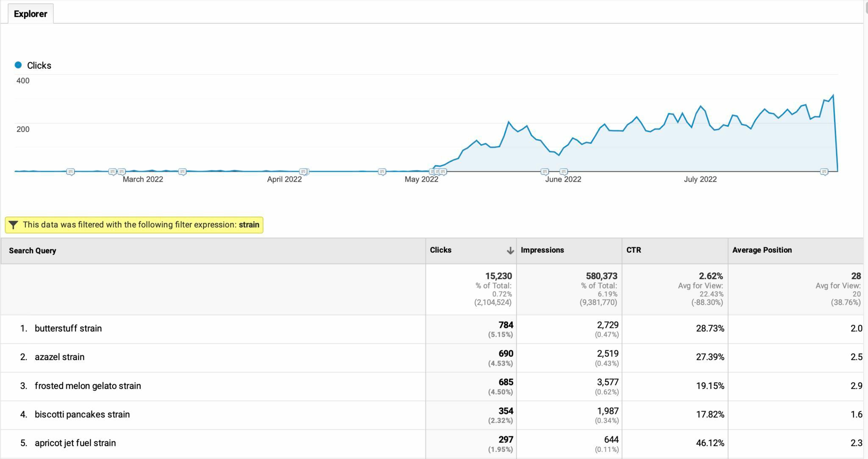Image resolution: width=868 pixels, height=459 pixels.
Task: Click frosted melon gelato strain query
Action: (88, 386)
